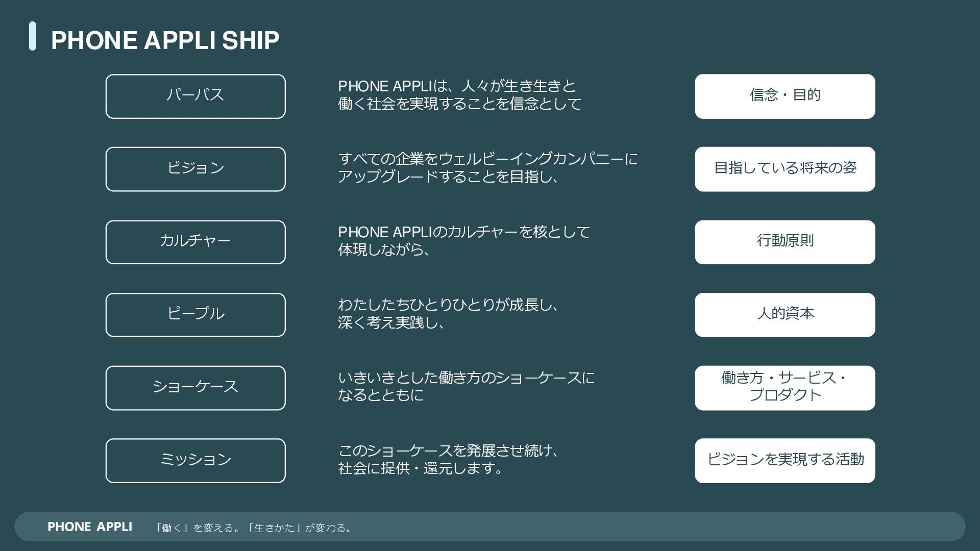This screenshot has width=980, height=551.
Task: Click the ショーケース outlined box
Action: [x=195, y=388]
